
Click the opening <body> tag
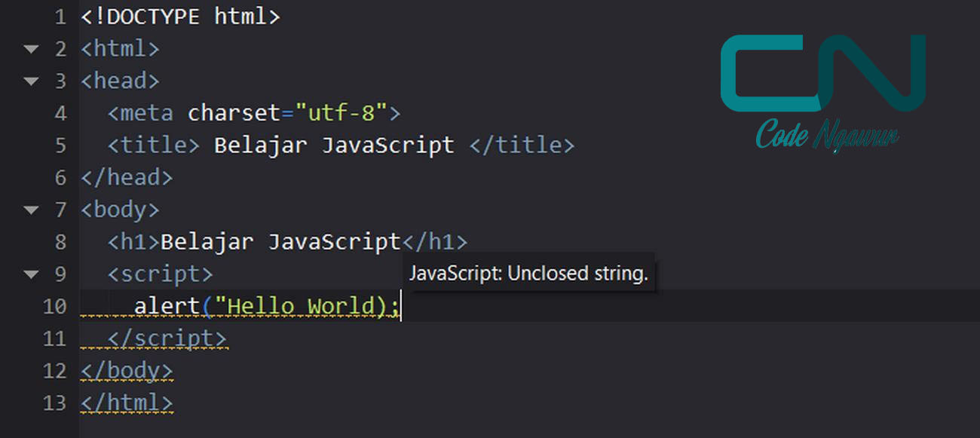(x=120, y=210)
